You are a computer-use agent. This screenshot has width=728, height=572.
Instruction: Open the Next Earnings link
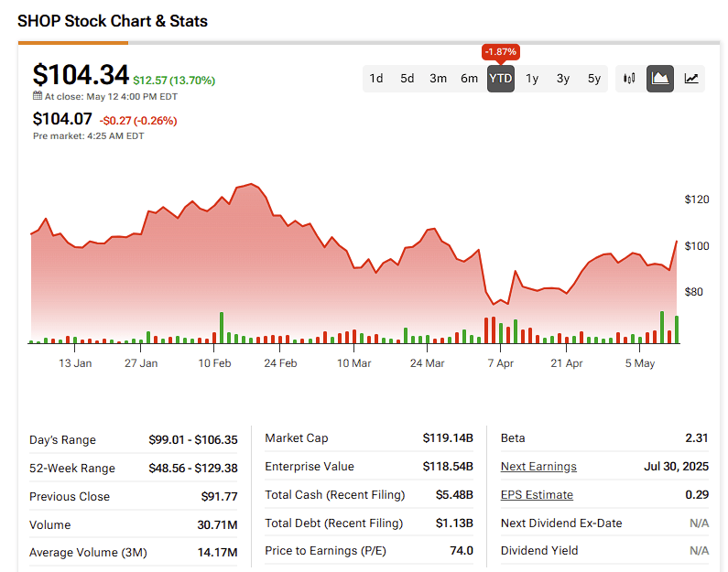[x=538, y=466]
